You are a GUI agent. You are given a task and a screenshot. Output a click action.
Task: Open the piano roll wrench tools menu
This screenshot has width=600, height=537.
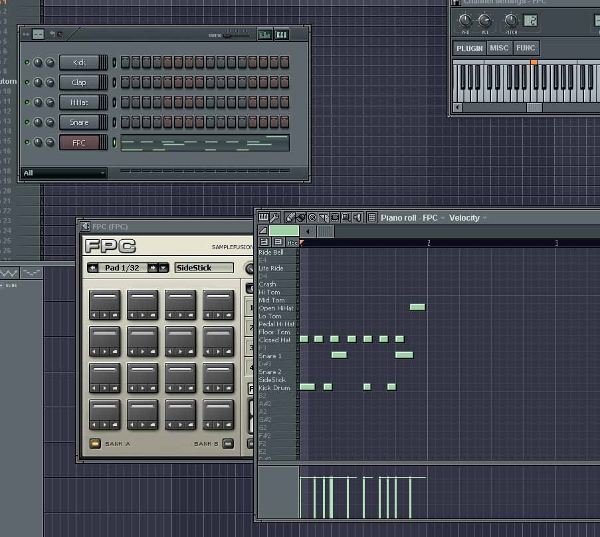[275, 218]
